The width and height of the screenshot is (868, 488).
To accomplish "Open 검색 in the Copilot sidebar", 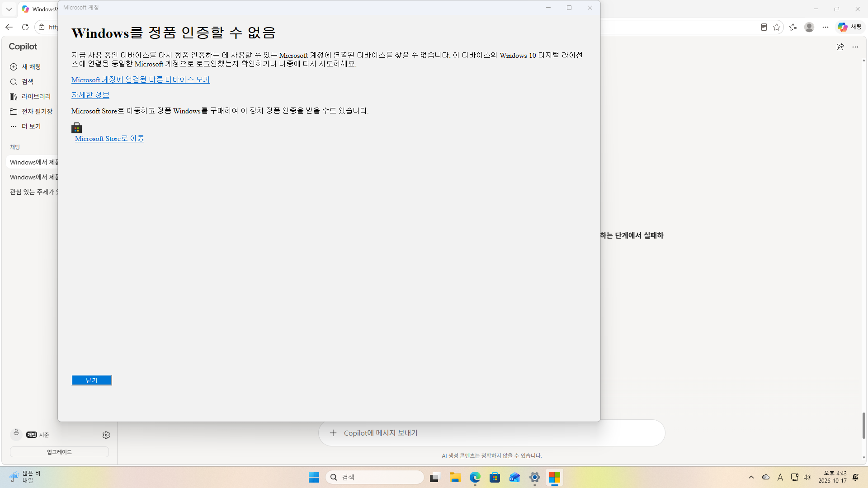I will click(x=22, y=82).
